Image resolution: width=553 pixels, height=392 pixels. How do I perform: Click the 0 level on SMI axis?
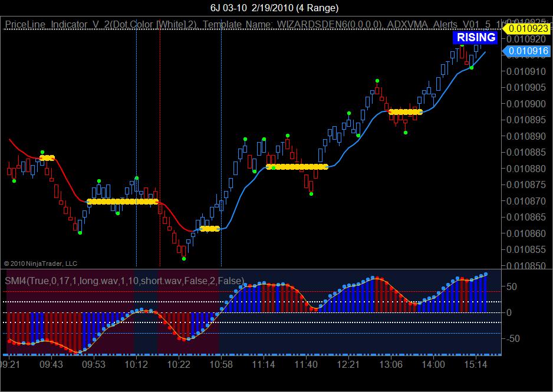coord(509,312)
